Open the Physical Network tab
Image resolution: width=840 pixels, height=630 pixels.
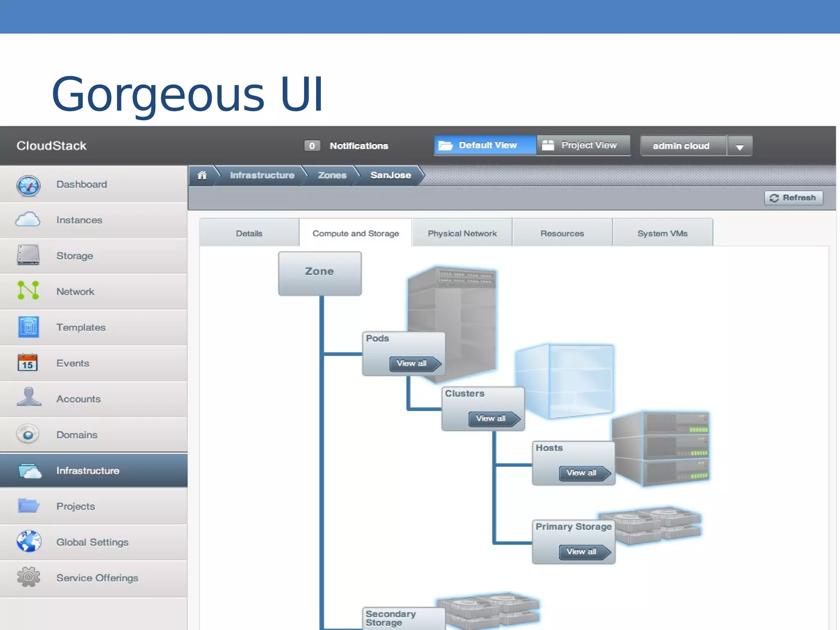[462, 233]
